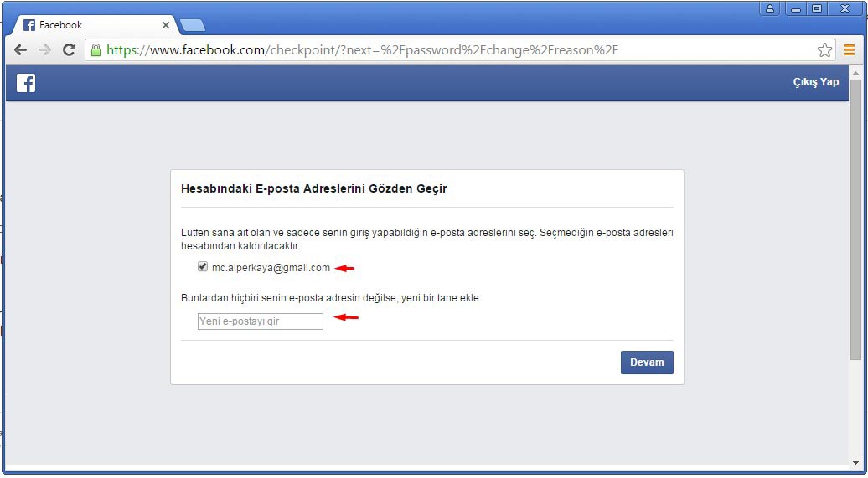
Task: Click the Çıkış Yap logout link
Action: tap(816, 82)
